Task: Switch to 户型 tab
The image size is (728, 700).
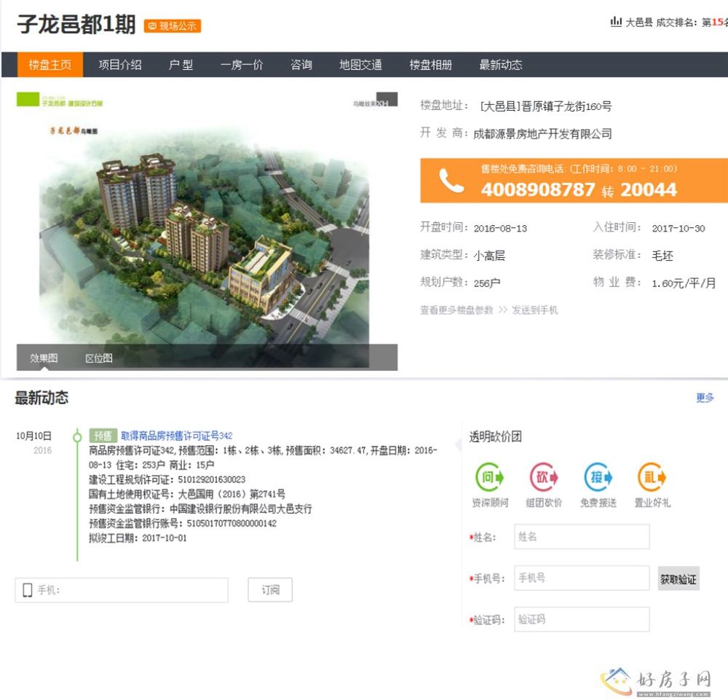Action: pyautogui.click(x=181, y=65)
